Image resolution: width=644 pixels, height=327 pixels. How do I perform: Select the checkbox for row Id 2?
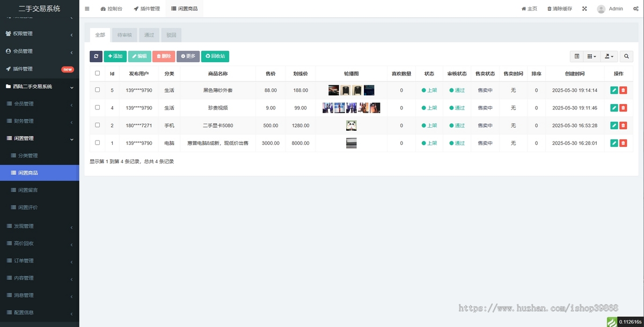click(97, 125)
